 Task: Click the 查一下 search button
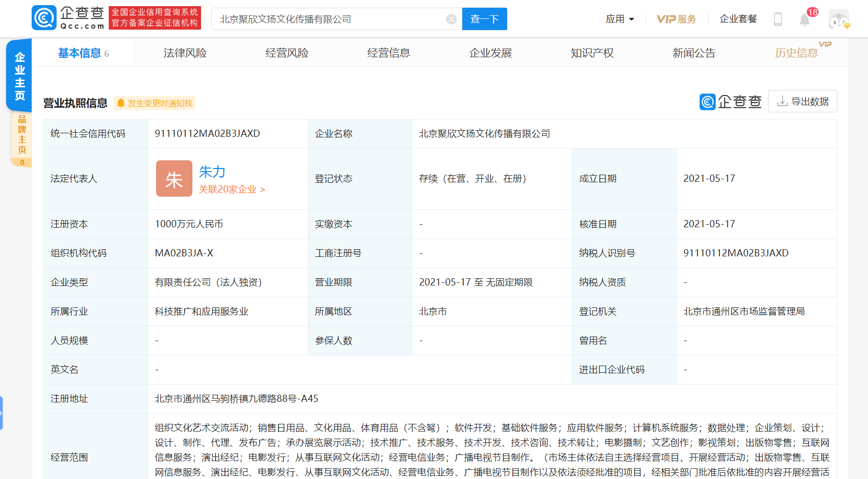pyautogui.click(x=484, y=19)
